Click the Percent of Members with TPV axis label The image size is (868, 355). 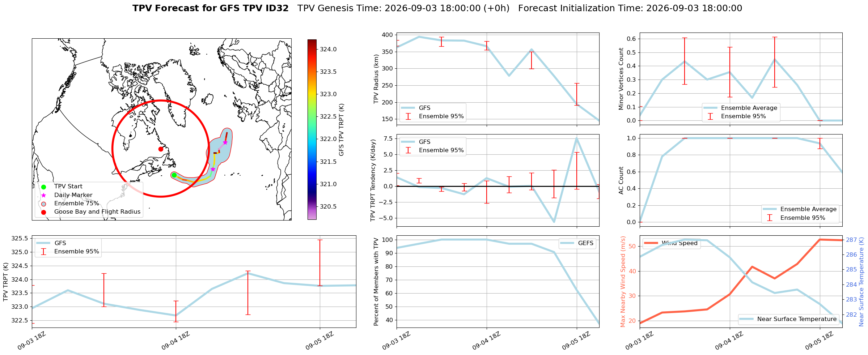pyautogui.click(x=376, y=282)
